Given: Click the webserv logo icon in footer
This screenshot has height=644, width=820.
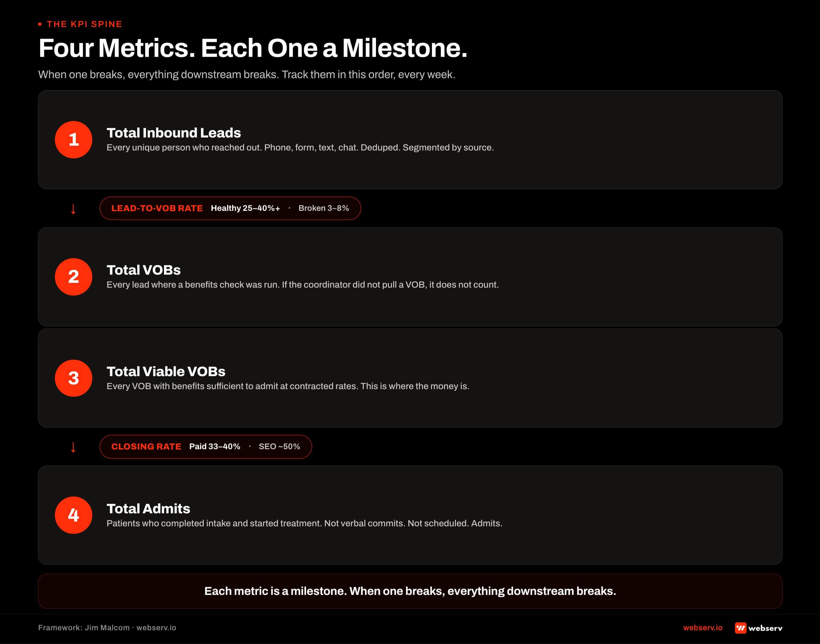Looking at the screenshot, I should pos(740,628).
